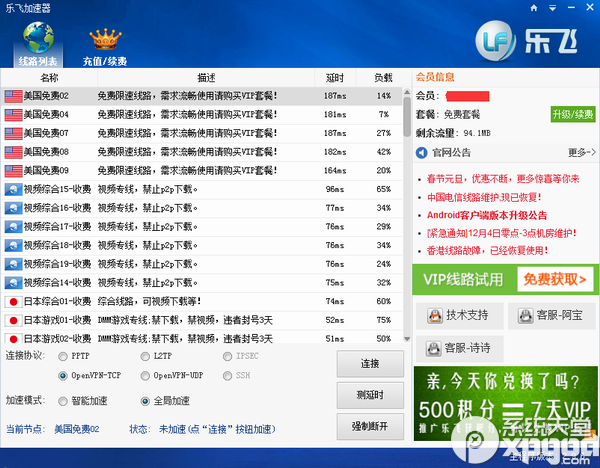600x468 pixels.
Task: Click the 美国免费02 current node label
Action: [77, 429]
